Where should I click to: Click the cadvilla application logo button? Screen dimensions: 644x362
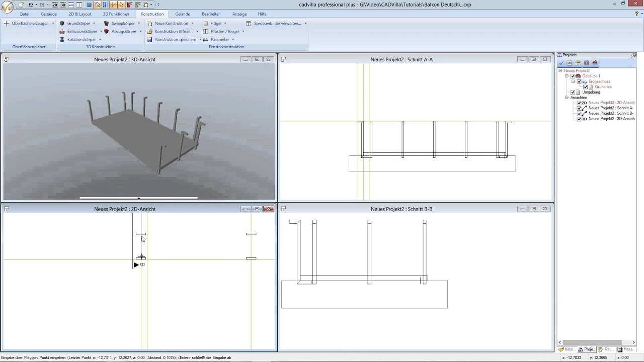(x=8, y=8)
